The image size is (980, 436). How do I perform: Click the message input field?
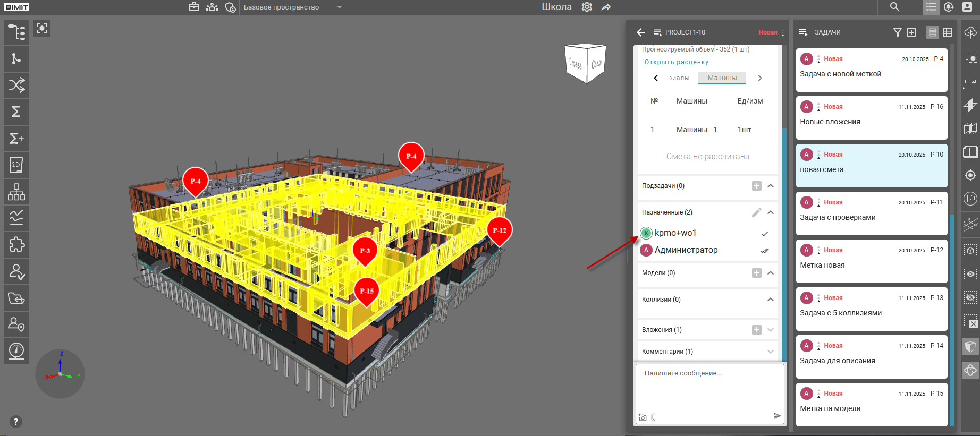[x=709, y=388]
